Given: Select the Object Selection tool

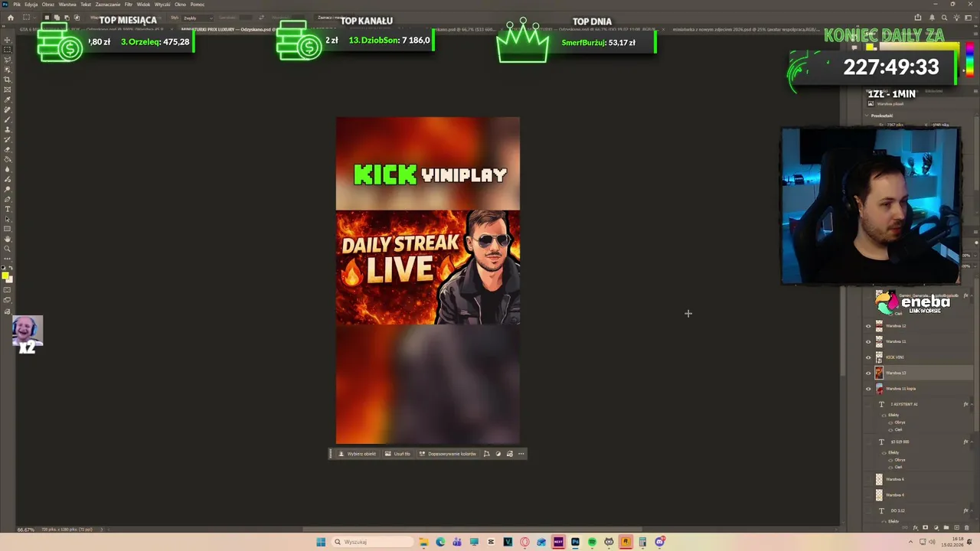Looking at the screenshot, I should [8, 70].
